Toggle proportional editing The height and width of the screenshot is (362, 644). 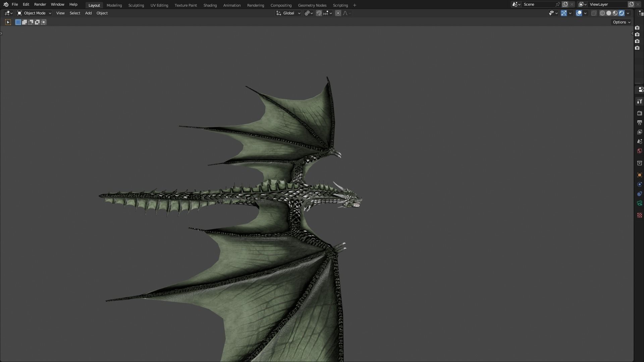pos(338,13)
